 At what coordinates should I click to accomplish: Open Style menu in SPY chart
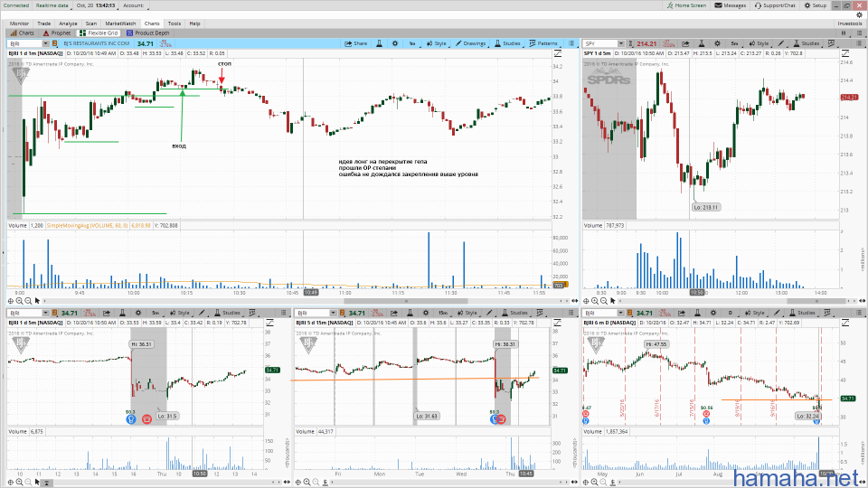[759, 43]
